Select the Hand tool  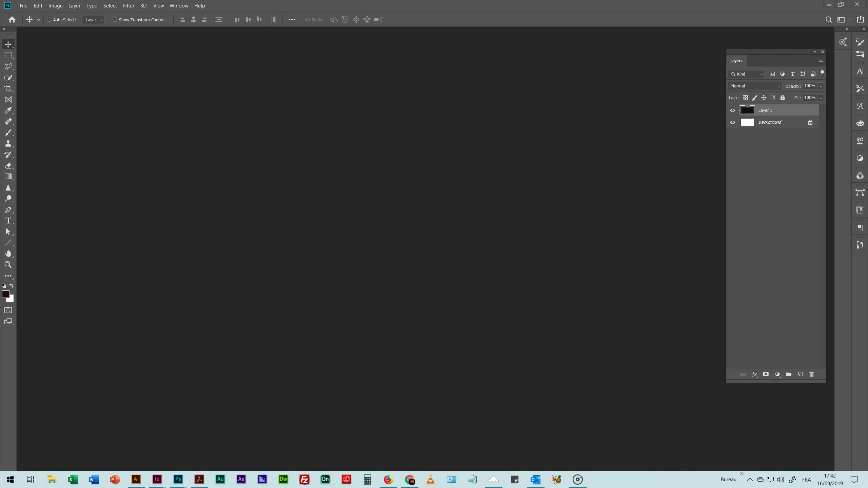click(8, 254)
